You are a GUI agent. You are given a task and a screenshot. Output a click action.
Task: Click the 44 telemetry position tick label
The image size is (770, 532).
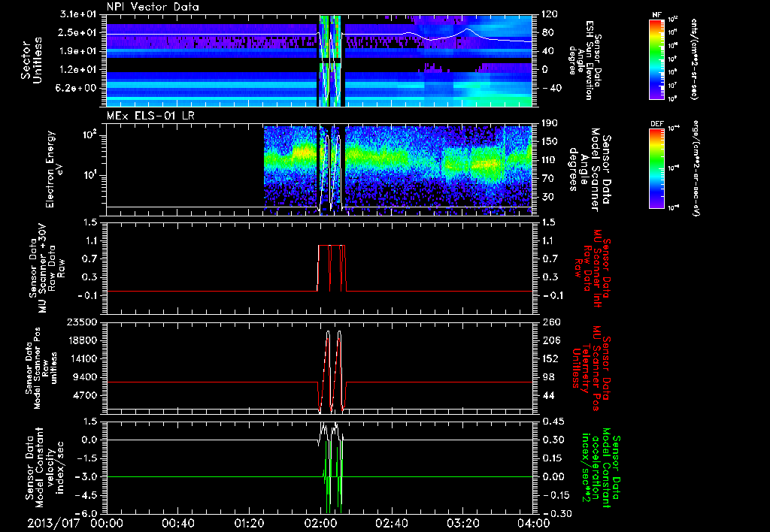tap(547, 395)
